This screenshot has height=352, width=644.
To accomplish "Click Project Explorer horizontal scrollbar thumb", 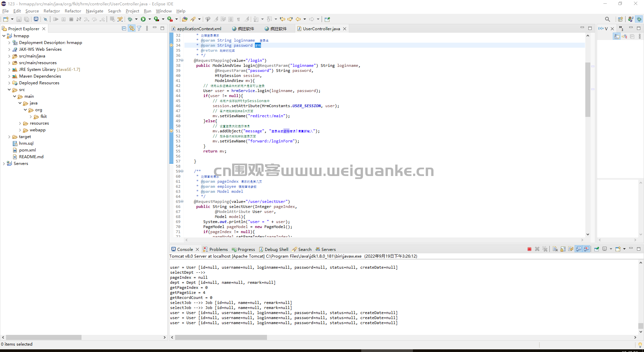I will [44, 337].
